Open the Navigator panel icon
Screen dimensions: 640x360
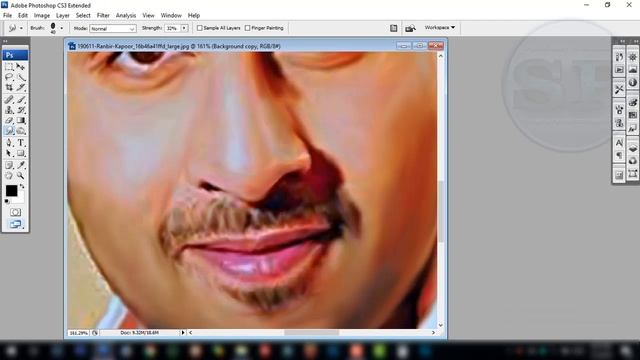tap(633, 58)
